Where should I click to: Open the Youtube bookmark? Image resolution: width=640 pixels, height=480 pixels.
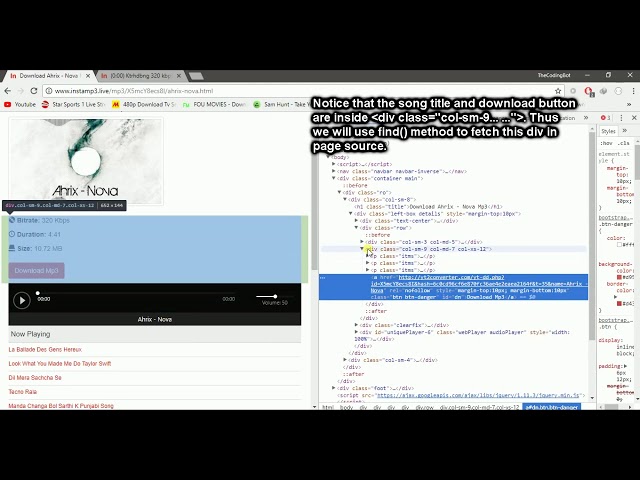click(x=20, y=104)
